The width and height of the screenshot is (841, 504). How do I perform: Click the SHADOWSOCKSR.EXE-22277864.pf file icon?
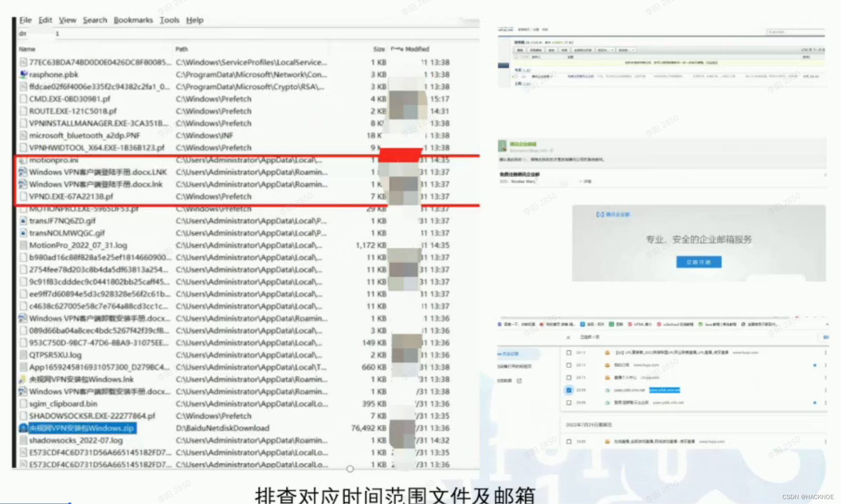(23, 416)
